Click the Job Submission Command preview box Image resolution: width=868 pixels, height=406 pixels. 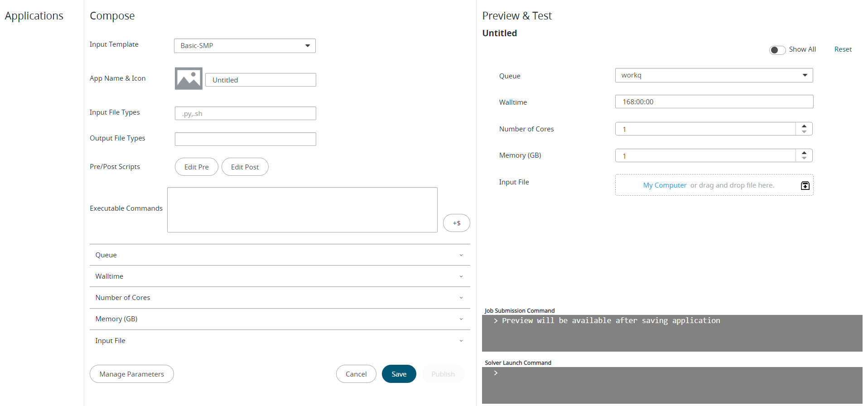click(672, 333)
